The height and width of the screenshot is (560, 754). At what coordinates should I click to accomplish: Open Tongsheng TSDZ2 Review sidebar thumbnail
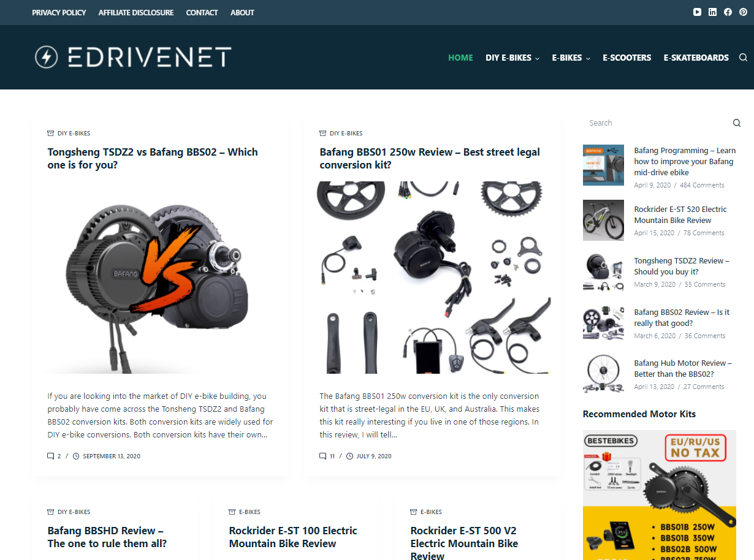603,271
